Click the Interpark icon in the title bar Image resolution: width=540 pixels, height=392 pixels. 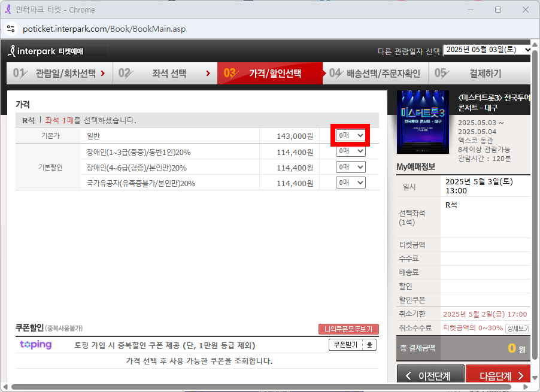click(x=10, y=9)
